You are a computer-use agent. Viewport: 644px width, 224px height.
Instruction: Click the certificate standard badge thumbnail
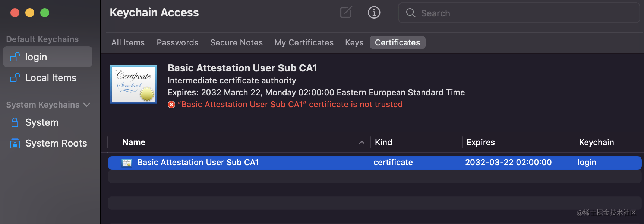click(133, 84)
